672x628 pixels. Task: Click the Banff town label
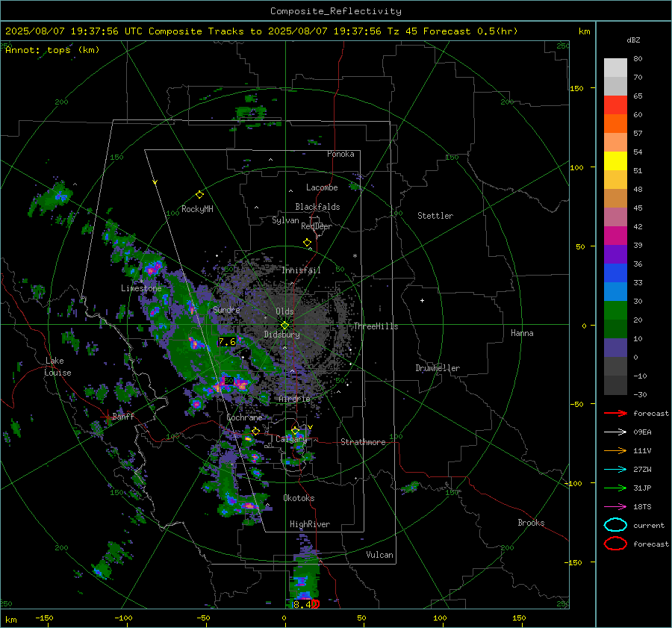click(123, 417)
